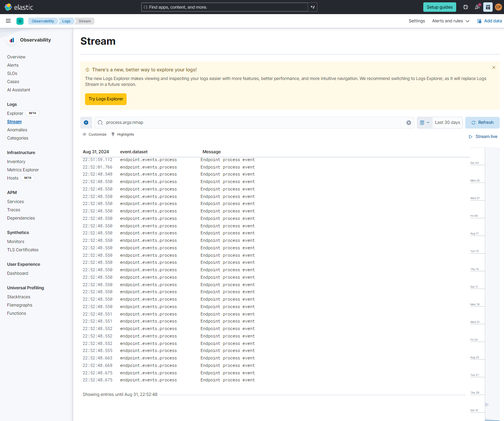Expand Alerts and rules dropdown
Image resolution: width=504 pixels, height=421 pixels.
click(x=451, y=21)
